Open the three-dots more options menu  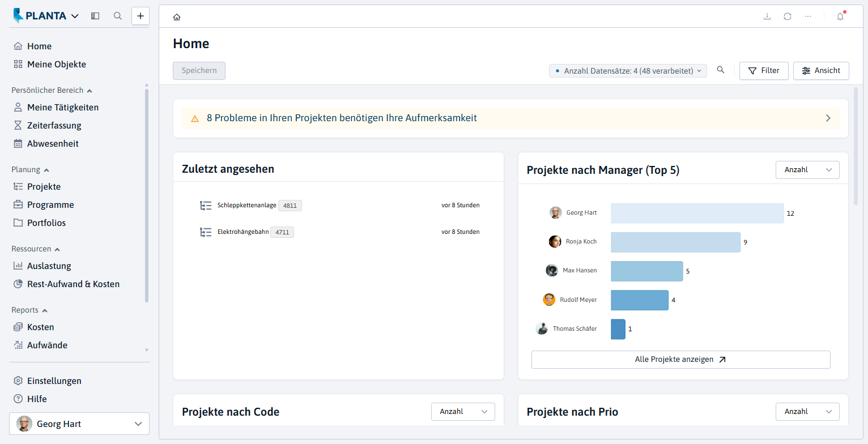tap(808, 16)
